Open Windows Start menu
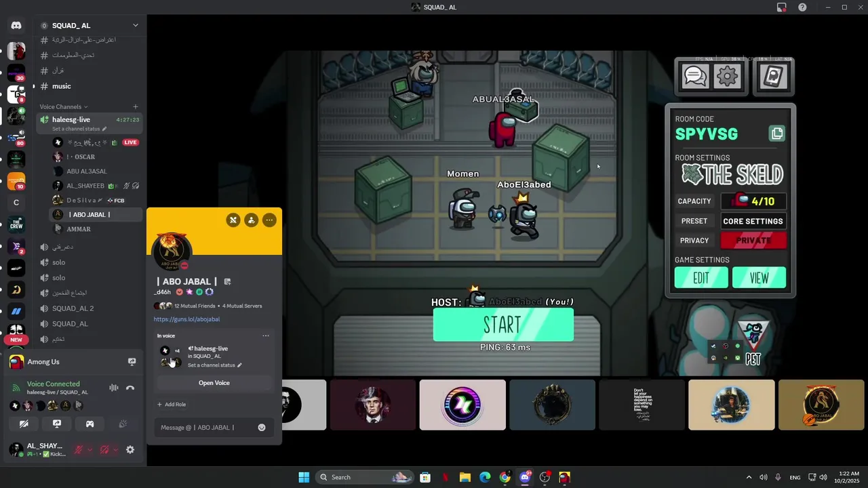The height and width of the screenshot is (488, 868). pyautogui.click(x=304, y=477)
